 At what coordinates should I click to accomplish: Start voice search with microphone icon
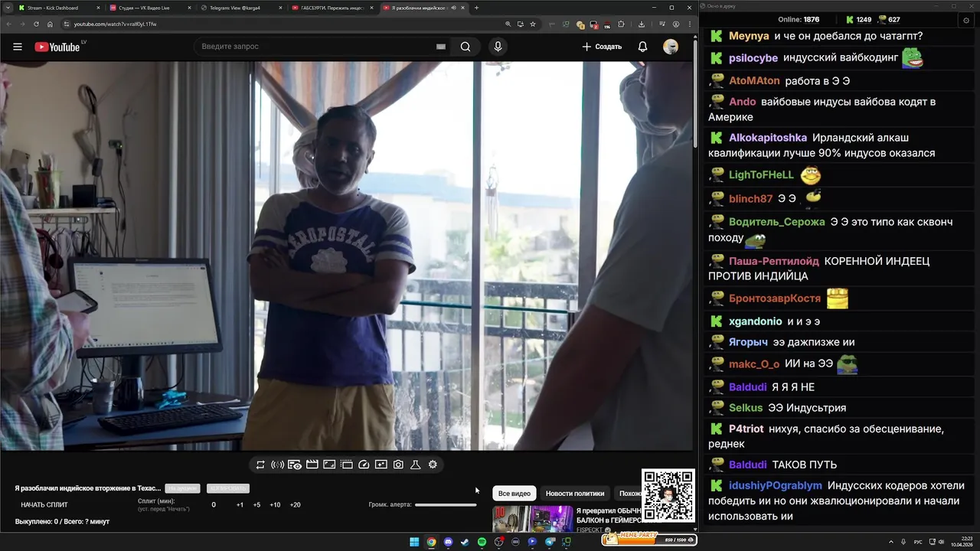pos(498,47)
